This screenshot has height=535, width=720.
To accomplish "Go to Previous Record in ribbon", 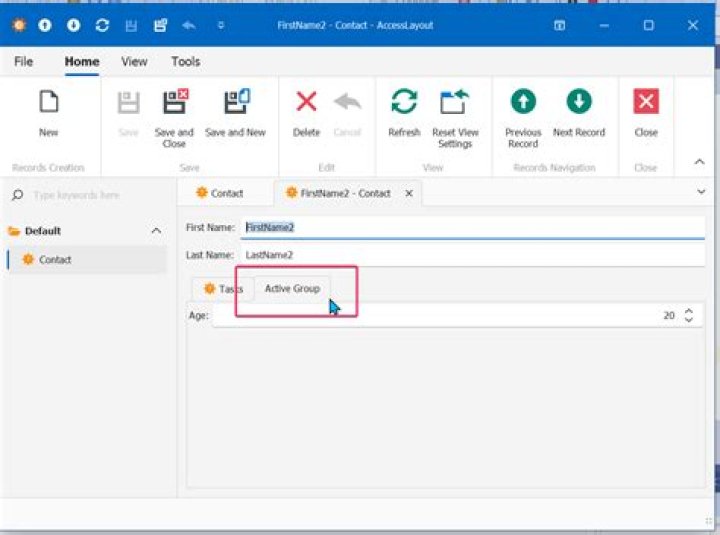I will coord(523,101).
